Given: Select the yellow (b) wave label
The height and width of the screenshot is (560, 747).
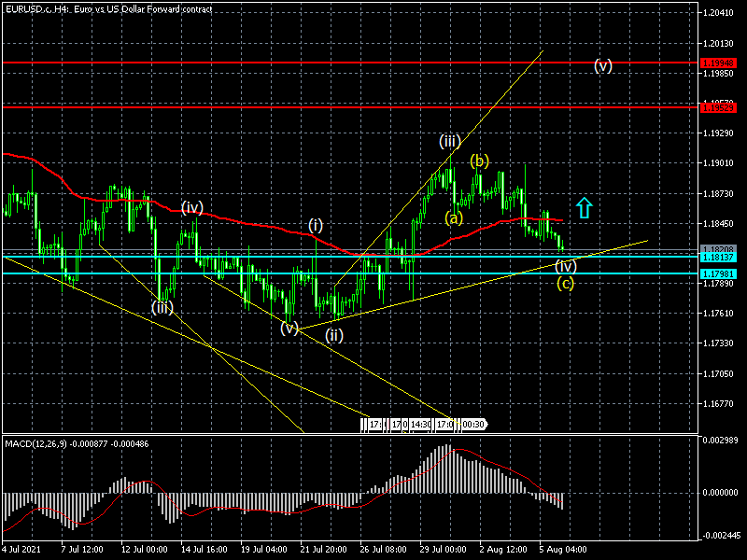Looking at the screenshot, I should click(x=479, y=161).
